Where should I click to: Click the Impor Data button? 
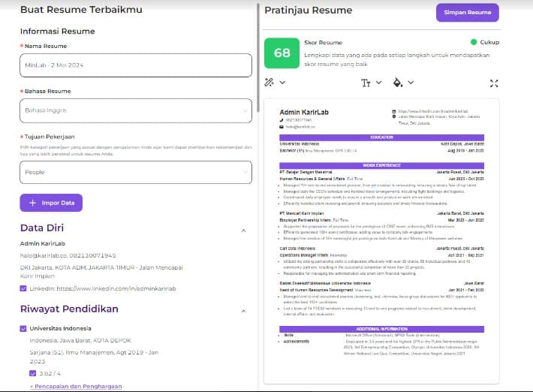coord(51,203)
